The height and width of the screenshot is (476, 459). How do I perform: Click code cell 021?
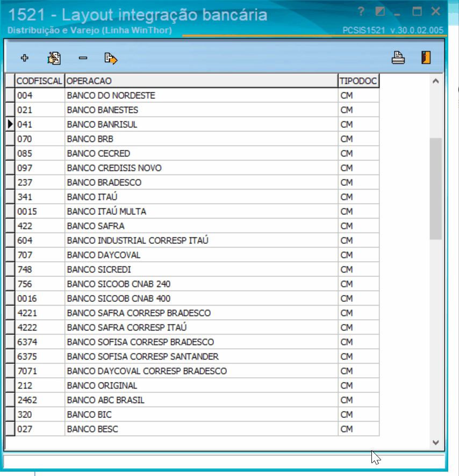pos(40,110)
